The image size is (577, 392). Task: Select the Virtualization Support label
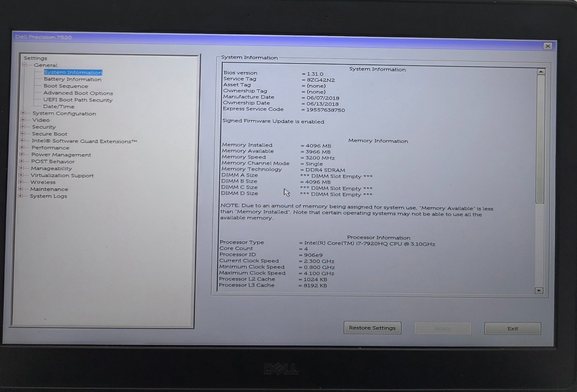[62, 175]
